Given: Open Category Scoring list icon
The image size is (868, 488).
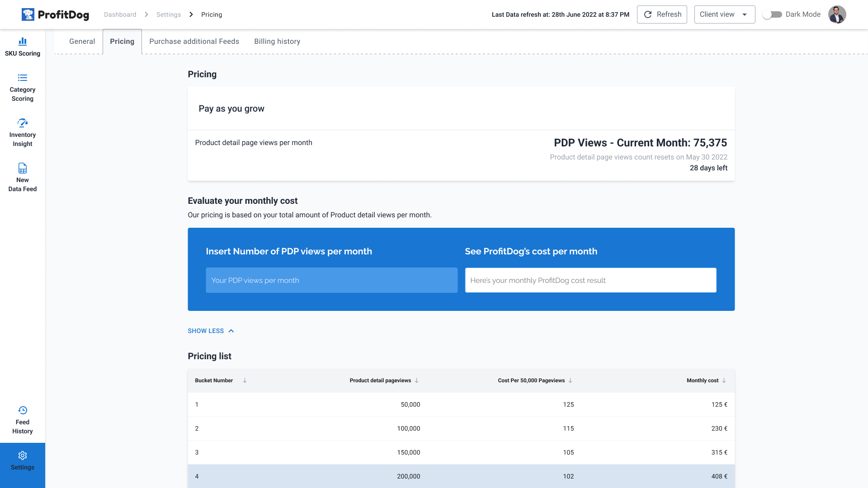Looking at the screenshot, I should [23, 78].
